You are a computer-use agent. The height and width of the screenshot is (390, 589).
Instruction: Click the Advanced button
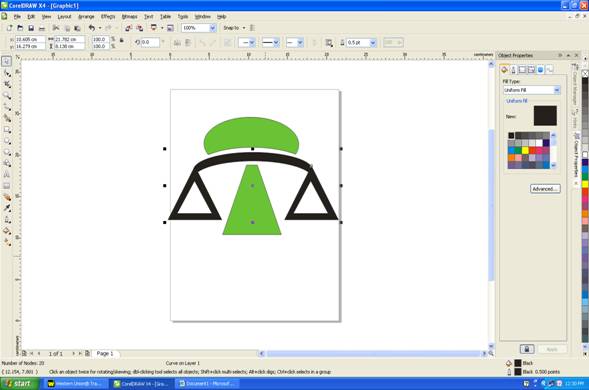pyautogui.click(x=545, y=189)
